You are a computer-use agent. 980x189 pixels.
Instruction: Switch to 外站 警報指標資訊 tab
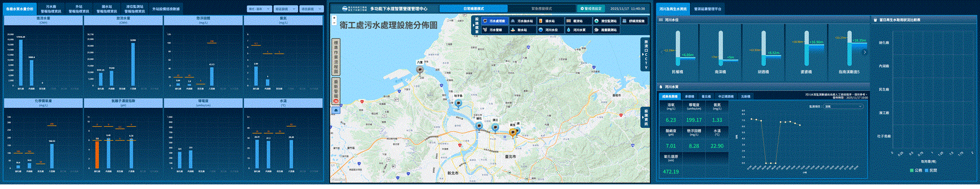pos(79,9)
